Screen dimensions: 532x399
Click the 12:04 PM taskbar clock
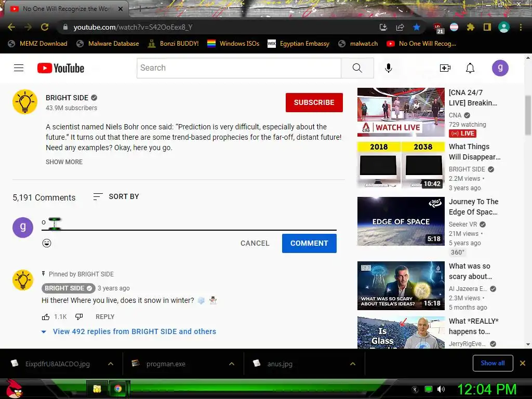(x=487, y=389)
